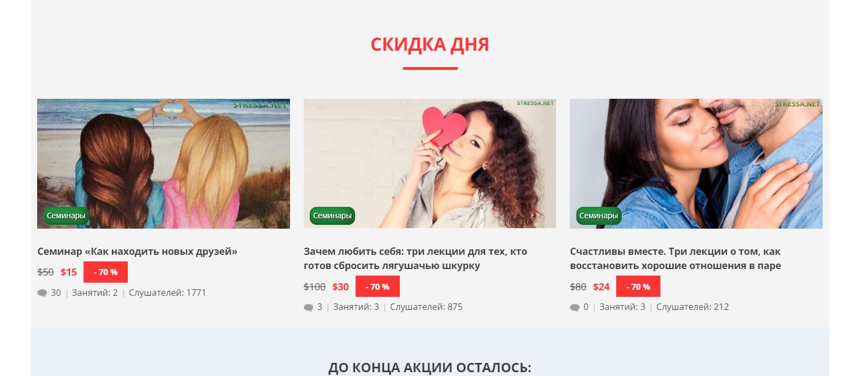Click -70% badge next to $30 price
The width and height of the screenshot is (868, 376).
pyautogui.click(x=377, y=287)
